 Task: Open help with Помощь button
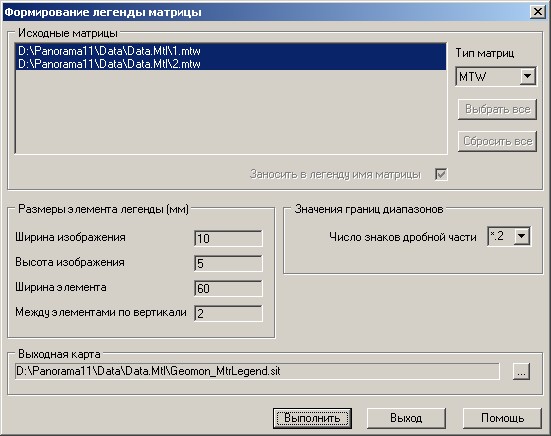(x=502, y=418)
